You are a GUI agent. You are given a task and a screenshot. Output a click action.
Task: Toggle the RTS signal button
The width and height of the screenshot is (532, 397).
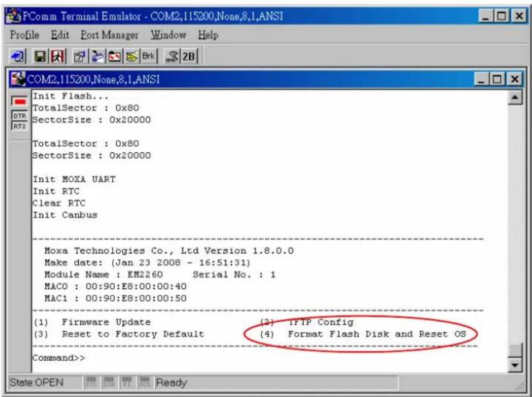(x=20, y=126)
